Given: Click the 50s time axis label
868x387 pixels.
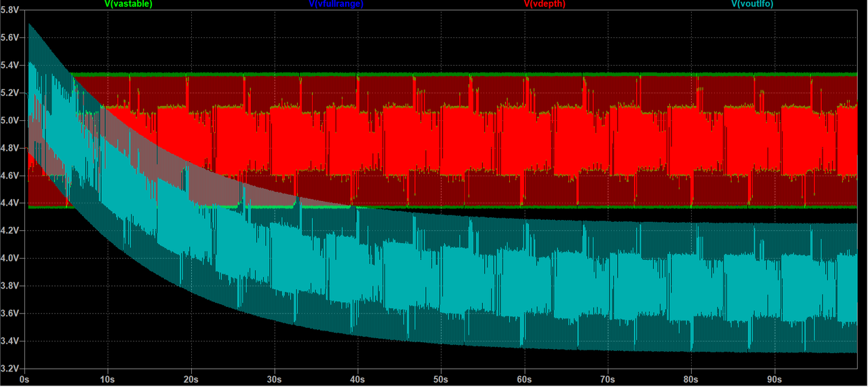Looking at the screenshot, I should (441, 379).
